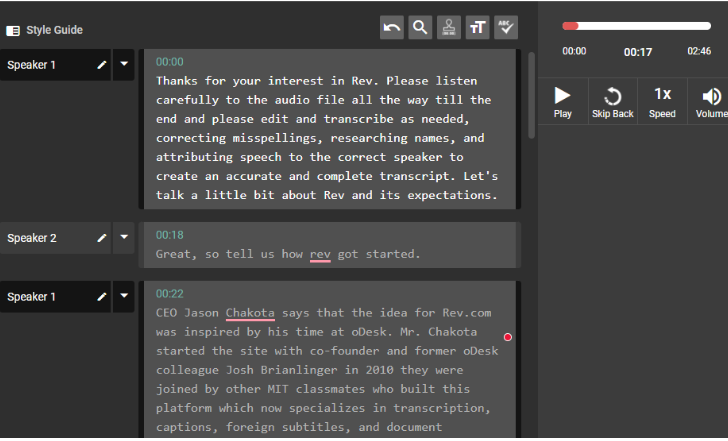Jump to the 00:18 timestamp
Viewport: 728px width, 441px height.
pyautogui.click(x=169, y=235)
